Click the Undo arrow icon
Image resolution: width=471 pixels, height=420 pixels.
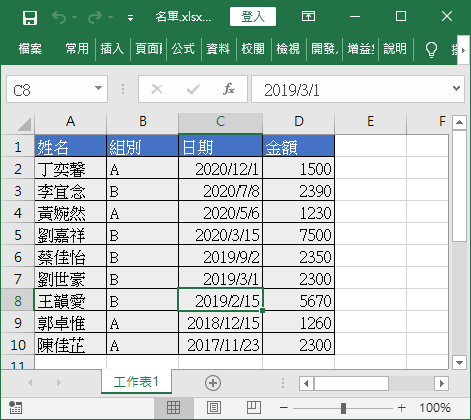click(59, 17)
